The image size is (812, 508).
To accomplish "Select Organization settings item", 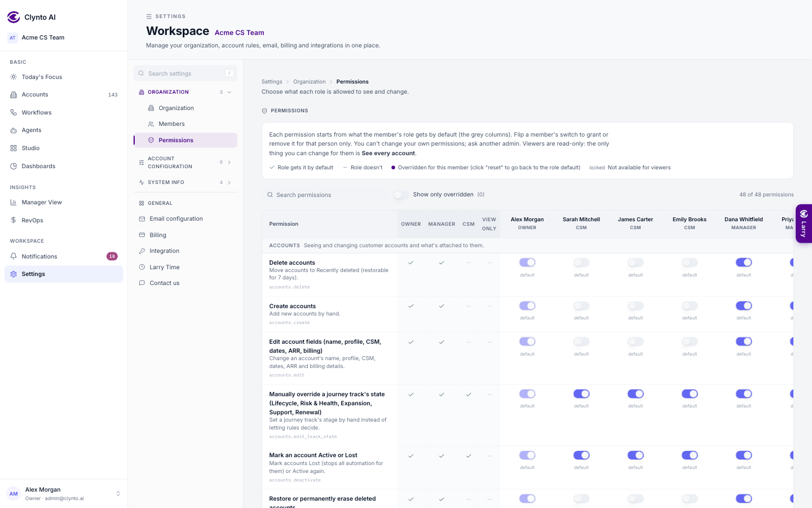I will [186, 108].
